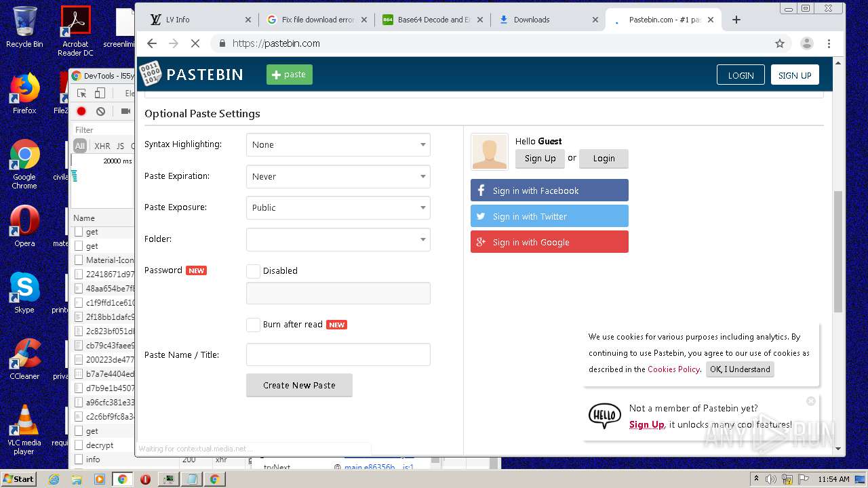Click the red record network log button

tap(81, 111)
